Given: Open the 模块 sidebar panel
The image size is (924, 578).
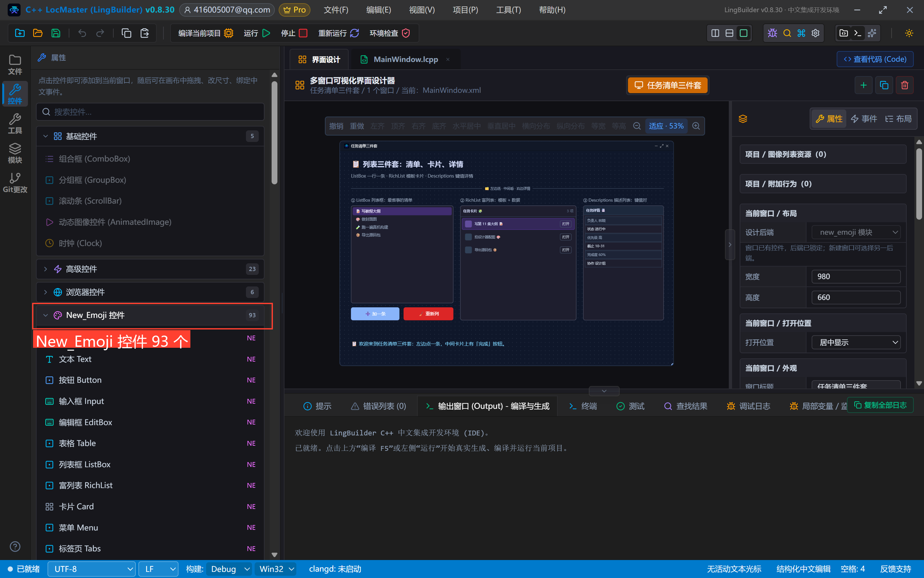Looking at the screenshot, I should (x=15, y=153).
